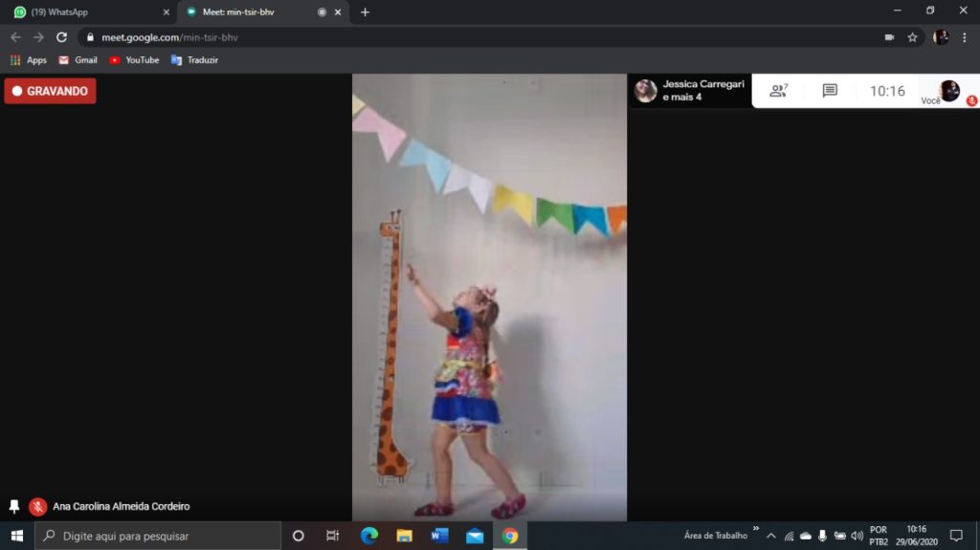Close the Meet tab
Image resolution: width=980 pixels, height=550 pixels.
pos(338,11)
